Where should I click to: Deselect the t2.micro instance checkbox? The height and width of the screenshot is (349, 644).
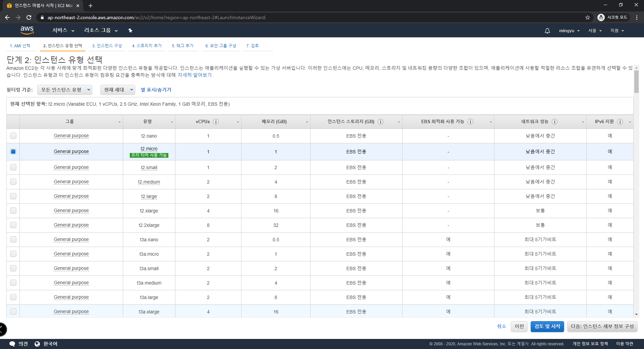tap(13, 151)
